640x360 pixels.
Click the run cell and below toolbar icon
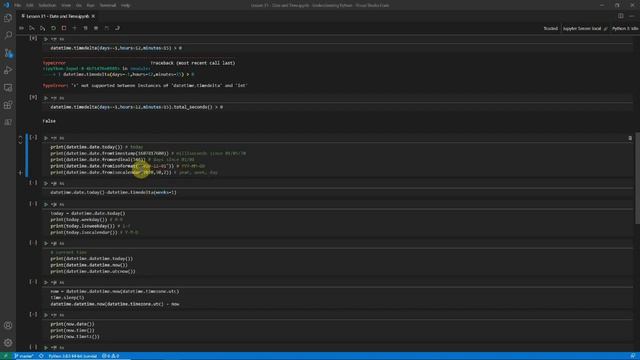42,28
